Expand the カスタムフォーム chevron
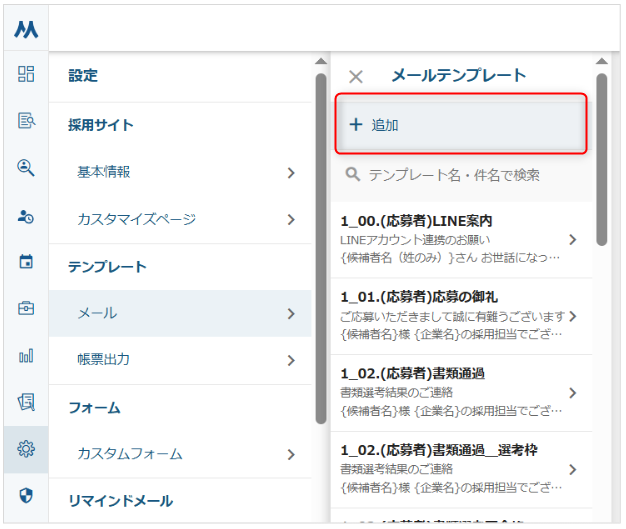 tap(291, 454)
